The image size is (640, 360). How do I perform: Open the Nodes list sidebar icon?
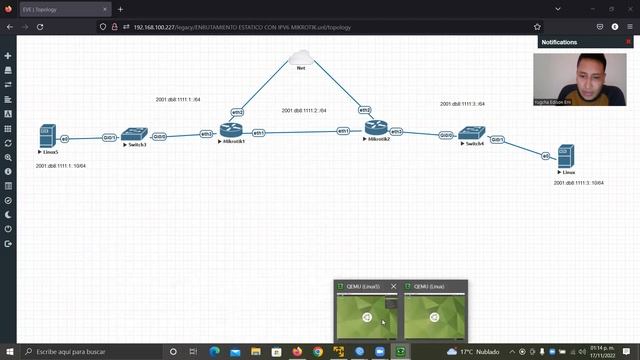click(x=8, y=70)
